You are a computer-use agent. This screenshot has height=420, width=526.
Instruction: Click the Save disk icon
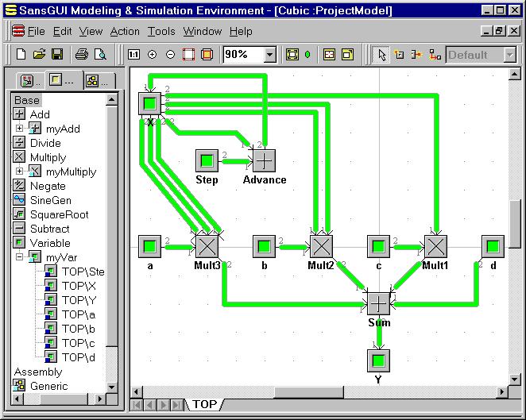[x=57, y=55]
